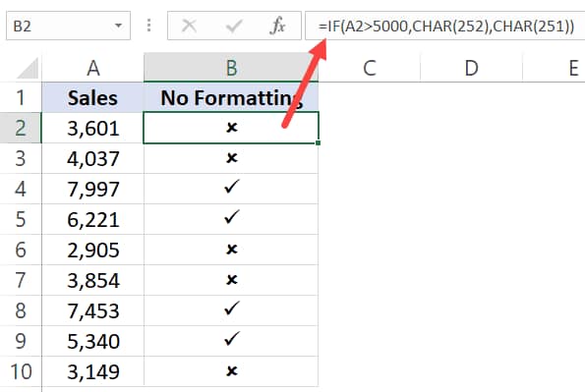Select column D header
The image size is (585, 392).
click(x=471, y=68)
